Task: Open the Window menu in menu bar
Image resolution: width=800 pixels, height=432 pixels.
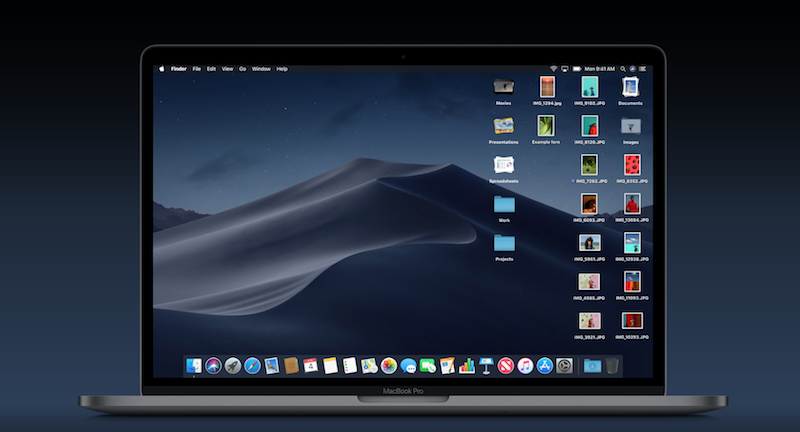Action: (261, 69)
